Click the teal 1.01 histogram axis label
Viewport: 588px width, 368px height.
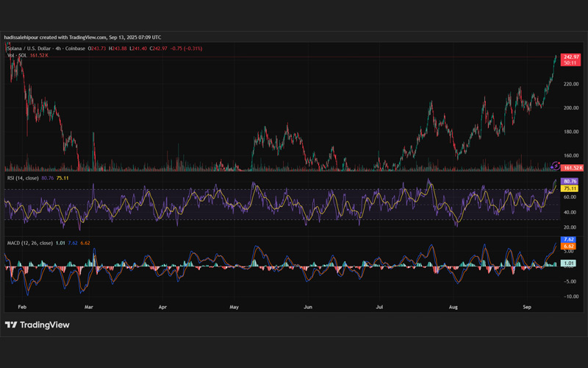pos(568,263)
